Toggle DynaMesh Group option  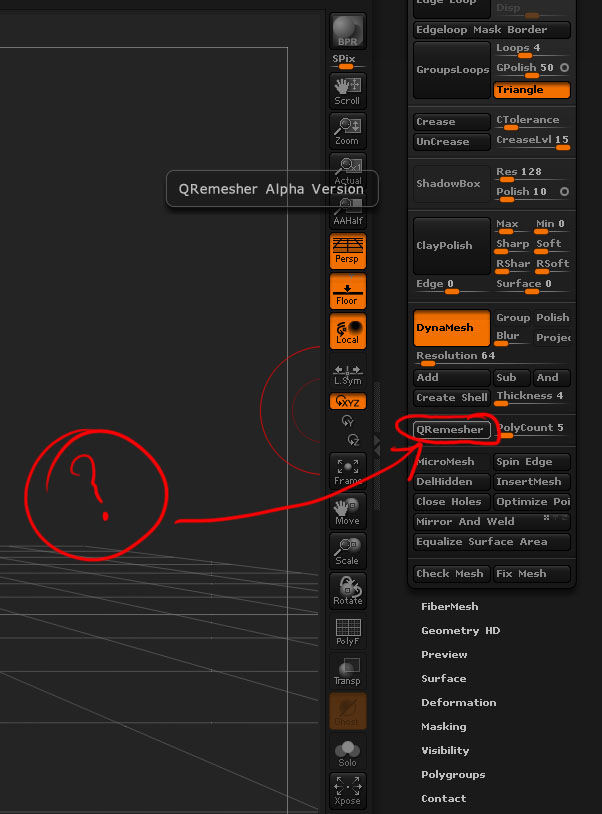click(x=513, y=317)
